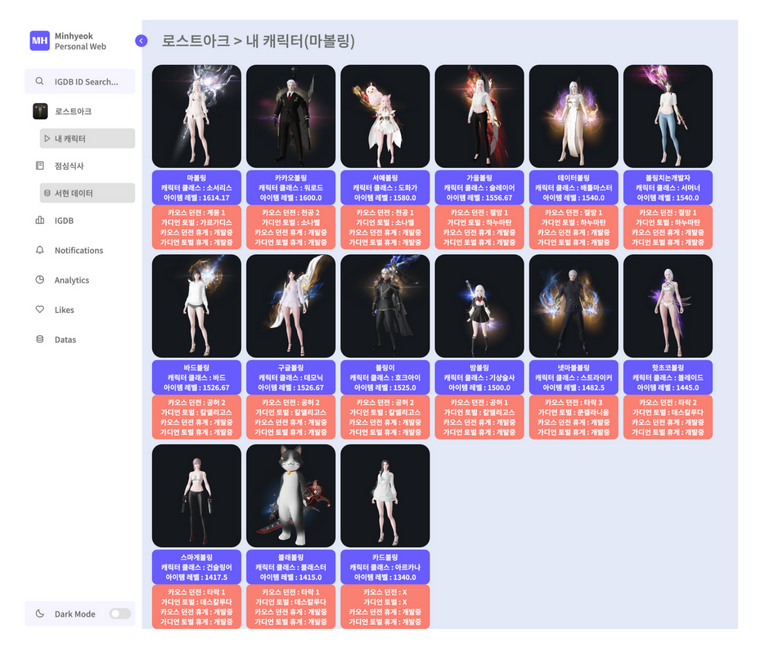
Task: Click the Datas database icon
Action: click(x=40, y=339)
